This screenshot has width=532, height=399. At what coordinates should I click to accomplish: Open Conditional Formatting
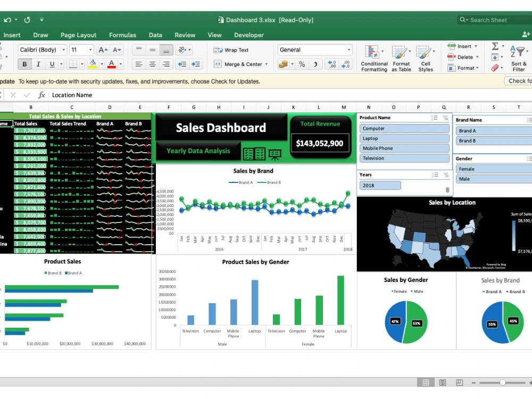coord(374,59)
